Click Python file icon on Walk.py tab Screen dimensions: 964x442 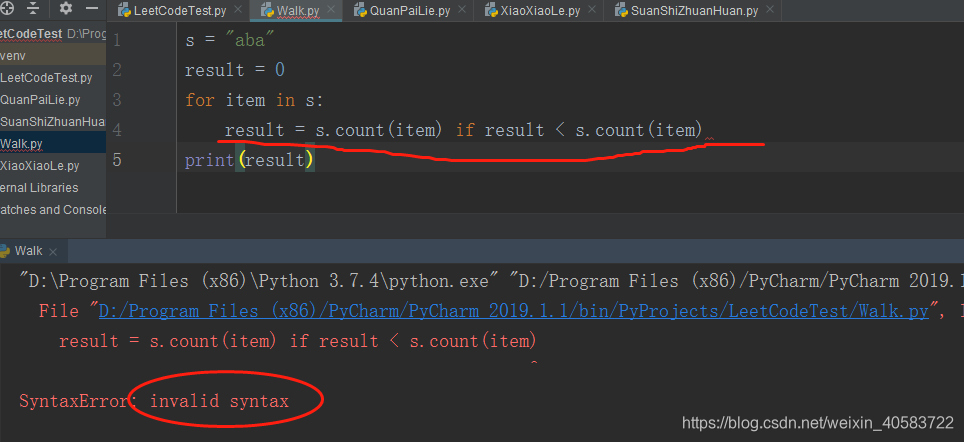pyautogui.click(x=267, y=10)
